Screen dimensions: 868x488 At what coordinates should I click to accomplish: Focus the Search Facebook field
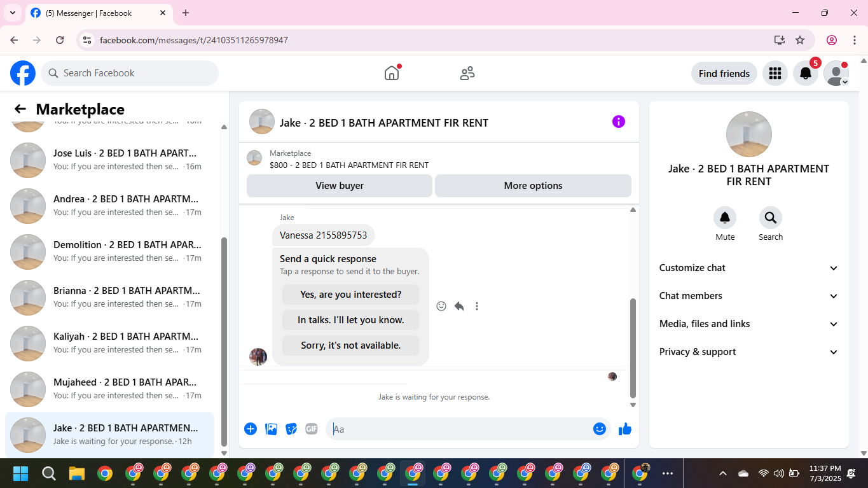(130, 73)
